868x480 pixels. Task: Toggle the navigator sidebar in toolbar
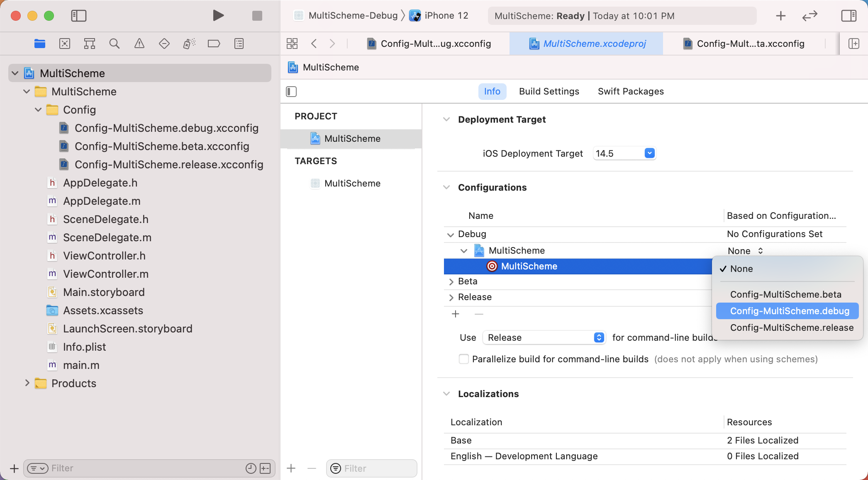click(78, 16)
